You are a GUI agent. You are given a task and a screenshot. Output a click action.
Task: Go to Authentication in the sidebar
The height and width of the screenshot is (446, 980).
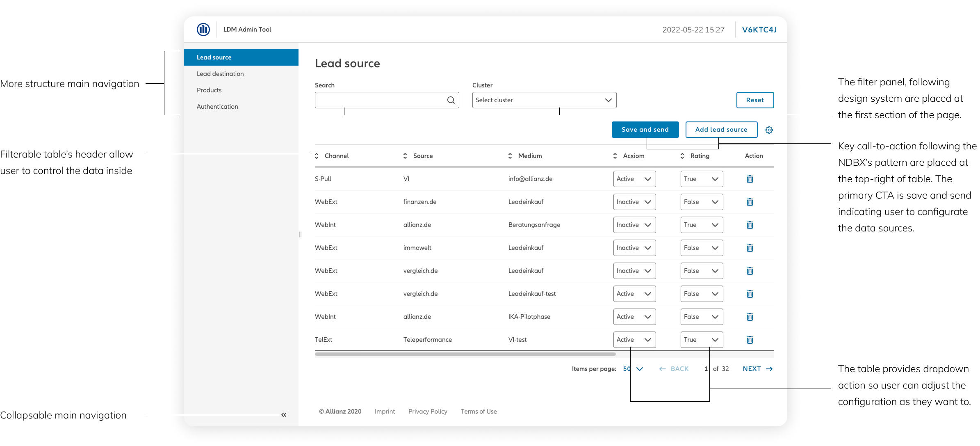coord(217,107)
